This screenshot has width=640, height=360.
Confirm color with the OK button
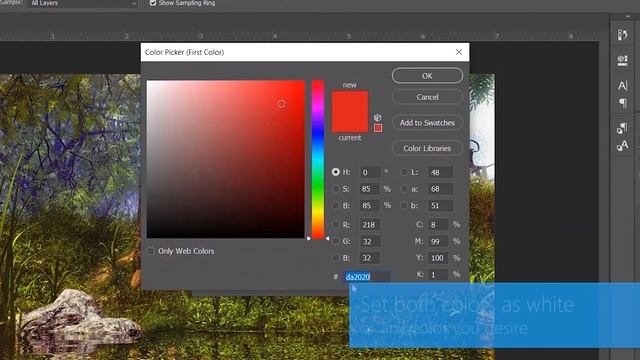427,76
